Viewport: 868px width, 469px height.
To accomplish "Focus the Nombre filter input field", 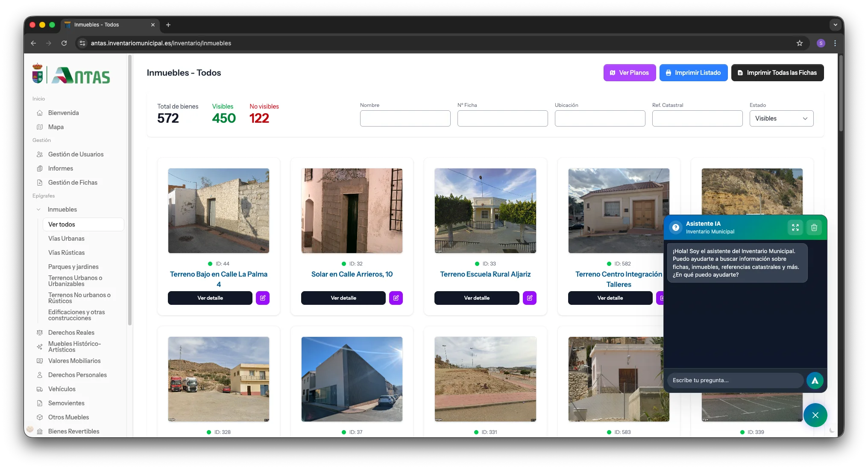I will 405,118.
